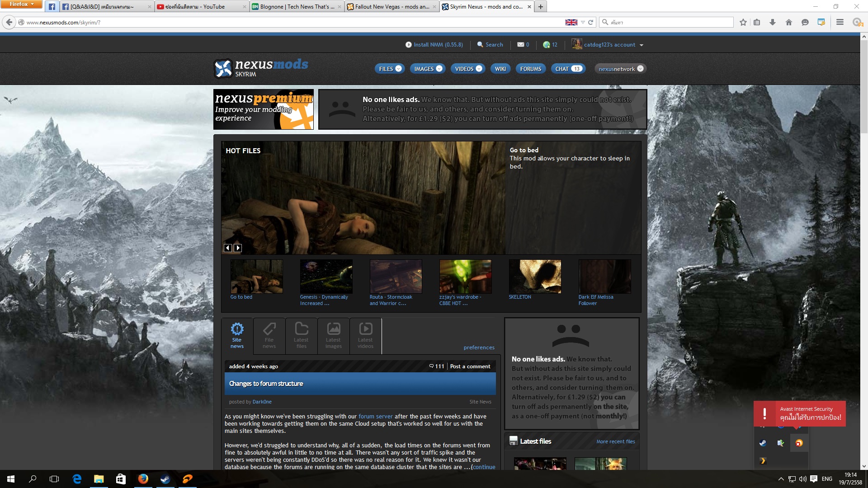Select the Latest videos tab
The width and height of the screenshot is (868, 488).
(365, 336)
